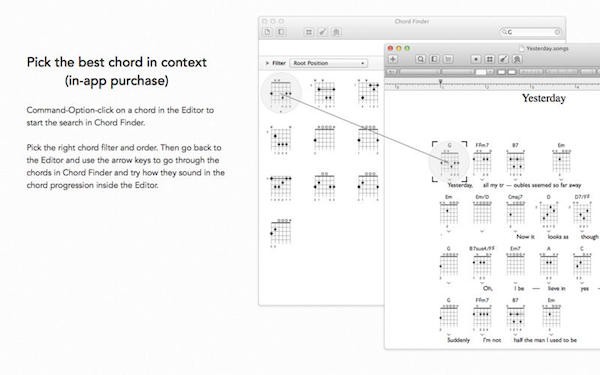Select the G chord diagram above 'Yesterday' lyric

pyautogui.click(x=449, y=161)
